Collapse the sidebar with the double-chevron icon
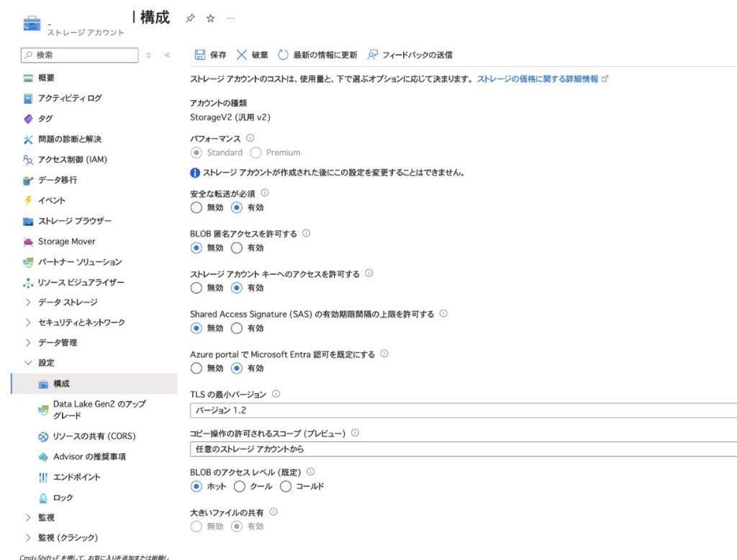Viewport: 737px width, 560px height. (x=167, y=55)
